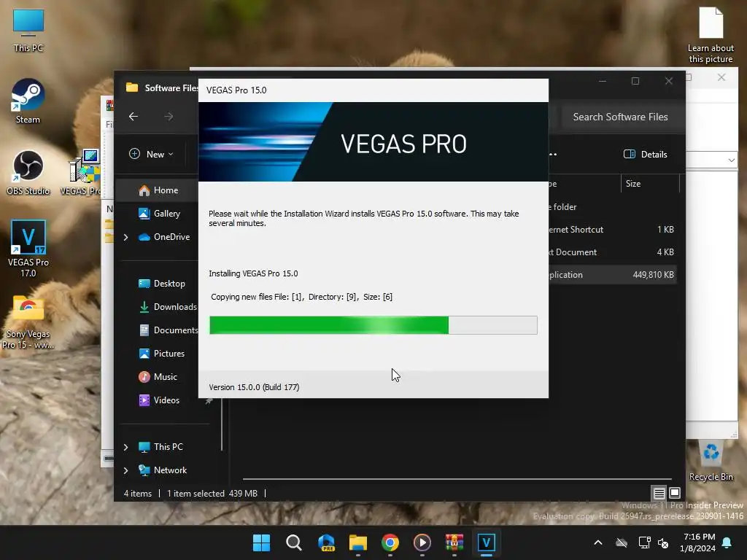The height and width of the screenshot is (560, 747).
Task: Click '1 item selected 439 MB' status text
Action: coord(212,494)
